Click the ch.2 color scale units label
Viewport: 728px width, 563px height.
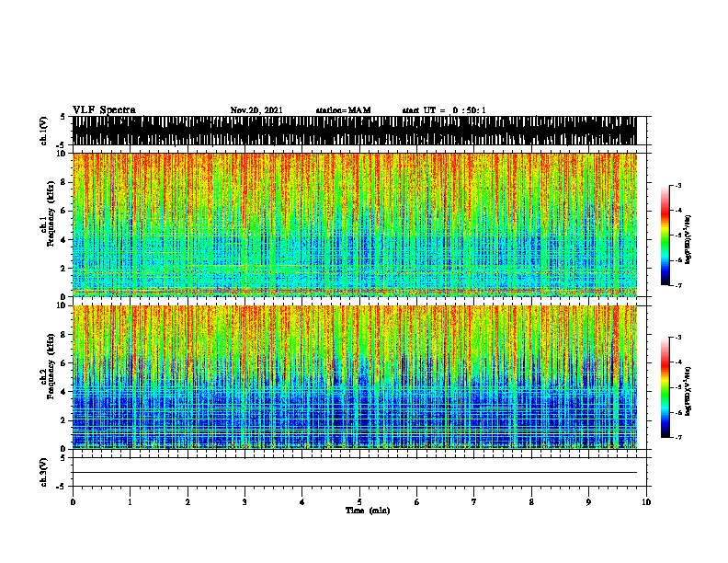(688, 391)
